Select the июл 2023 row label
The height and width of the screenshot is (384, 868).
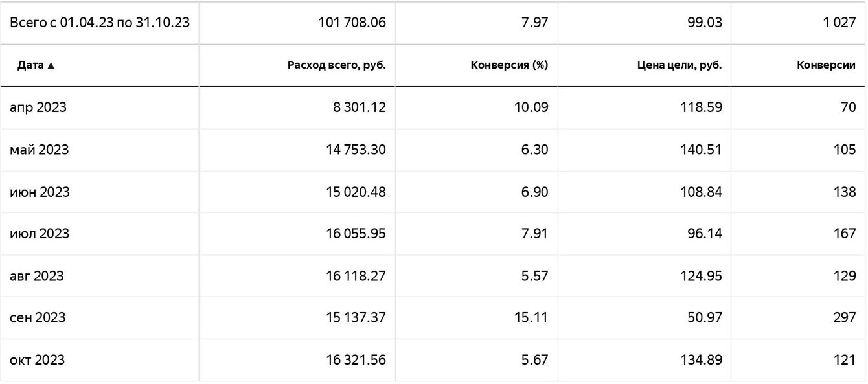(x=40, y=234)
